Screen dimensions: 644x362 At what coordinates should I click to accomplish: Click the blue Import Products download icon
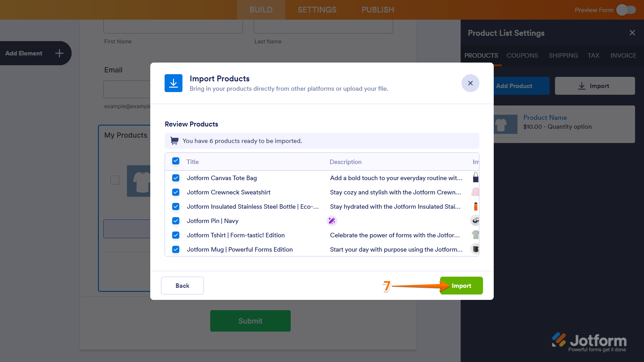(174, 83)
